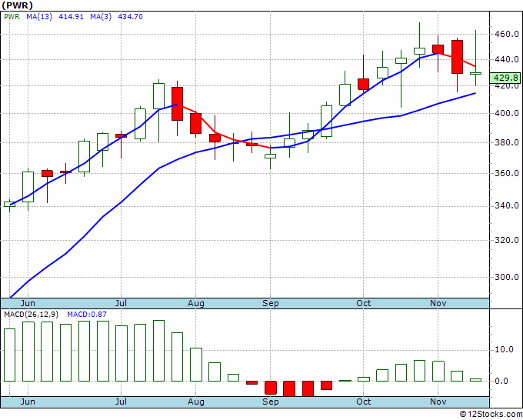The height and width of the screenshot is (420, 523).
Task: Click the large red candlestick in late July
Action: click(177, 104)
